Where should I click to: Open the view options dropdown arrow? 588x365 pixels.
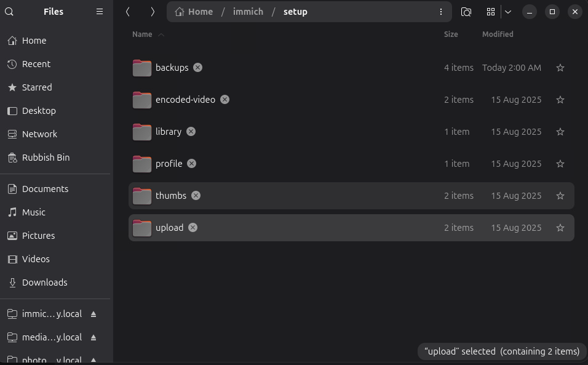point(508,12)
